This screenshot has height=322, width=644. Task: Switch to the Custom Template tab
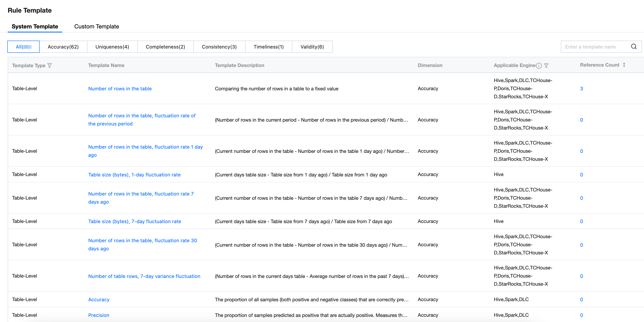[x=97, y=27]
